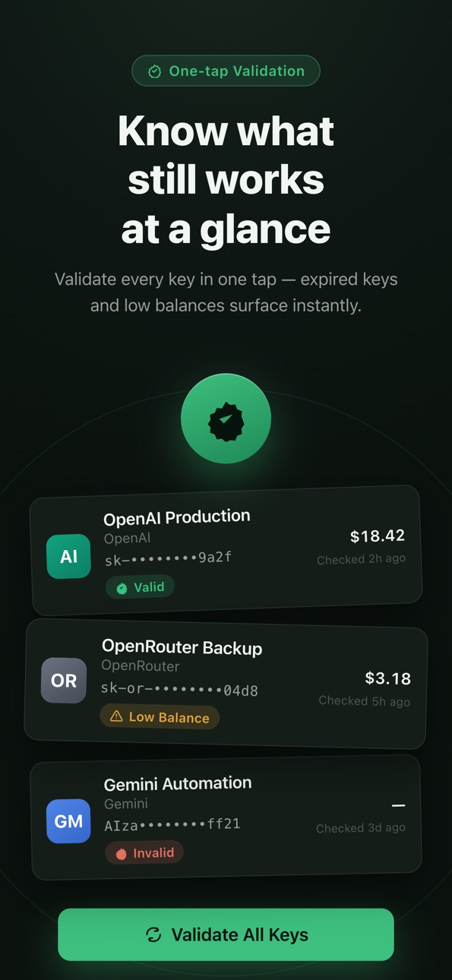
Task: Click the $3.18 balance amount
Action: pos(387,678)
